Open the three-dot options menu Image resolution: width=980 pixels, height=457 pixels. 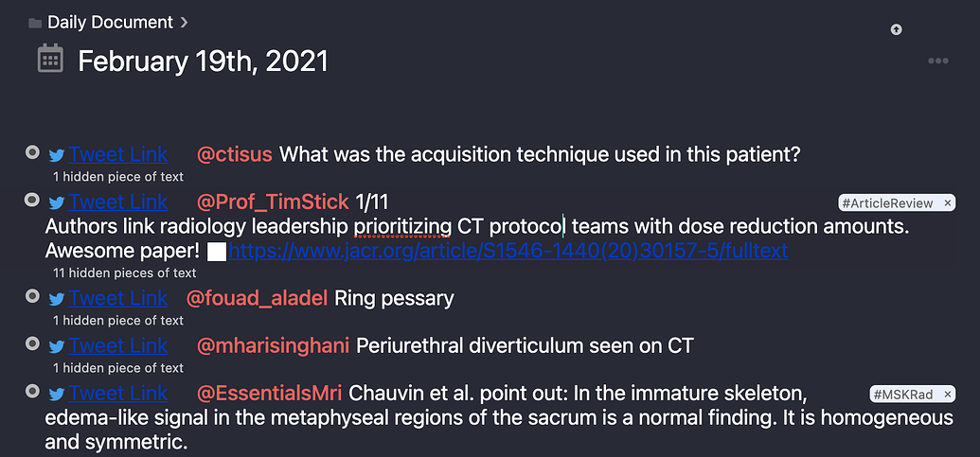[x=938, y=62]
